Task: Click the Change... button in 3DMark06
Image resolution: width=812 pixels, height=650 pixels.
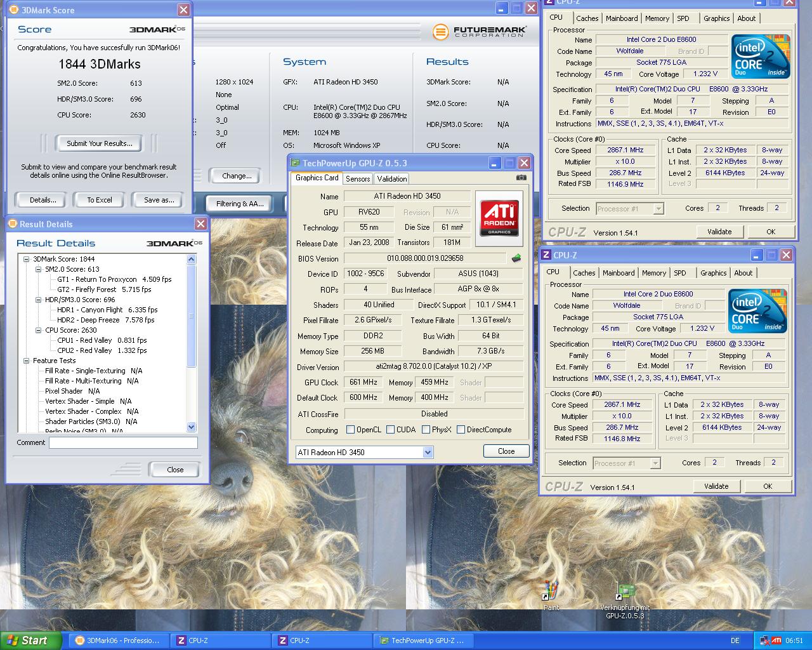Action: [237, 176]
